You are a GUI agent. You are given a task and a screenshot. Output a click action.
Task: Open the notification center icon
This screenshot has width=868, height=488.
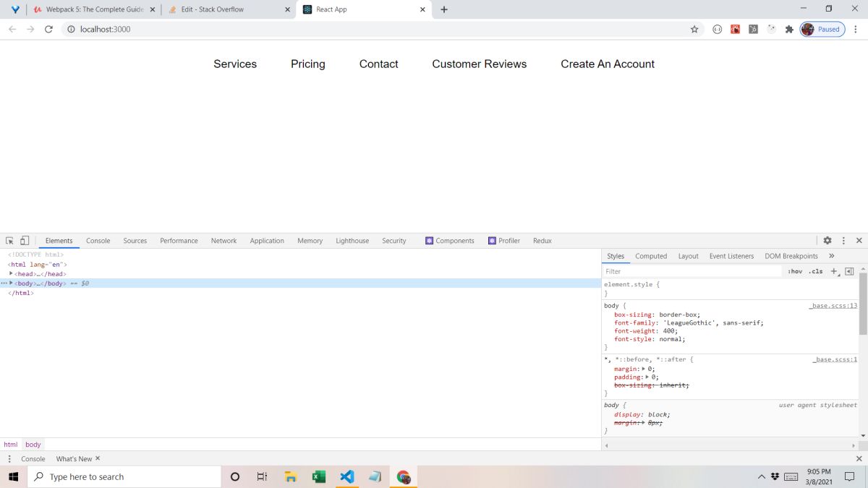click(850, 476)
